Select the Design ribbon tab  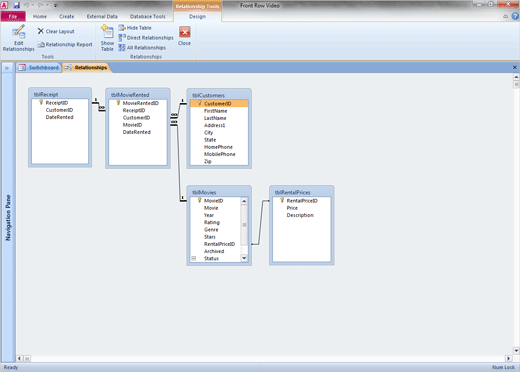click(x=197, y=16)
